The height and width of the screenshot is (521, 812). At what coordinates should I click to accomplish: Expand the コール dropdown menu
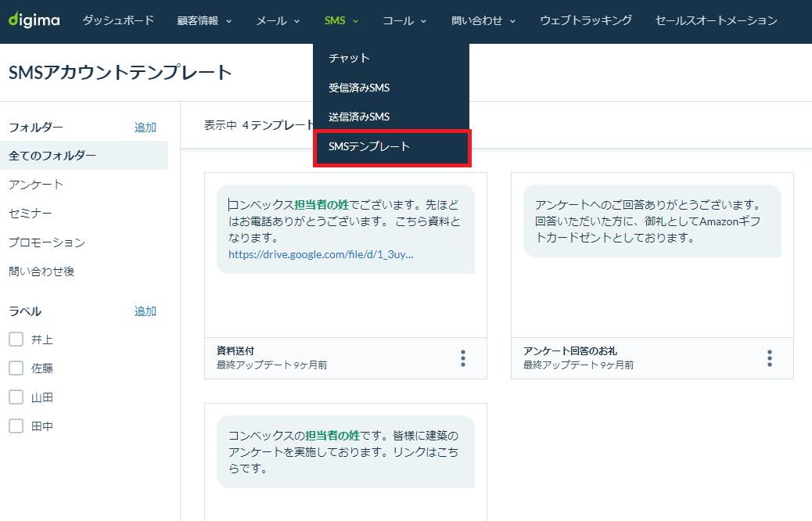(404, 20)
